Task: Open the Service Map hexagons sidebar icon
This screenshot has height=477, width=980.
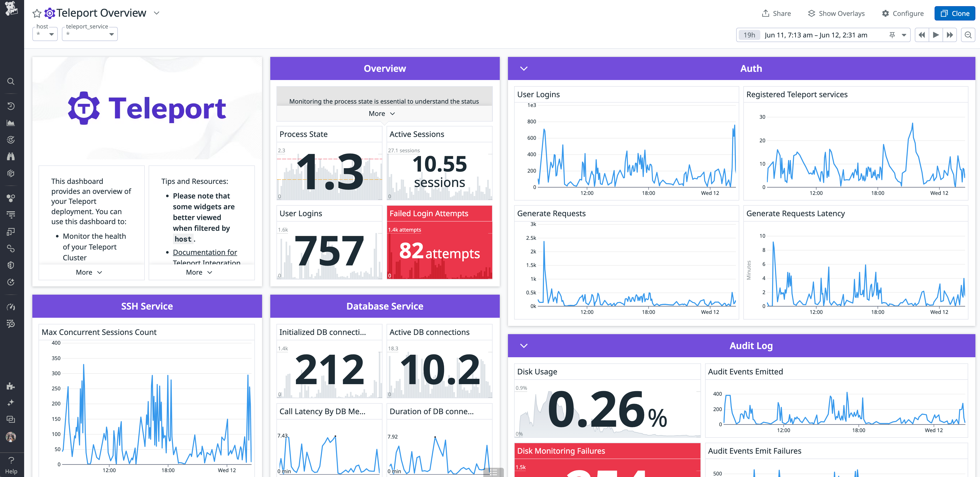Action: [x=11, y=198]
